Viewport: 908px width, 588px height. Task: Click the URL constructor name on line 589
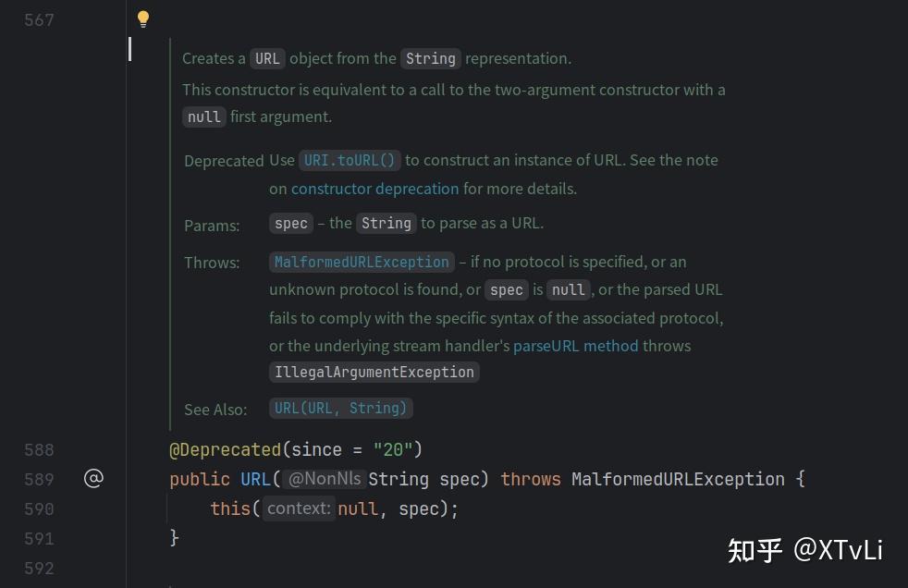pyautogui.click(x=255, y=479)
